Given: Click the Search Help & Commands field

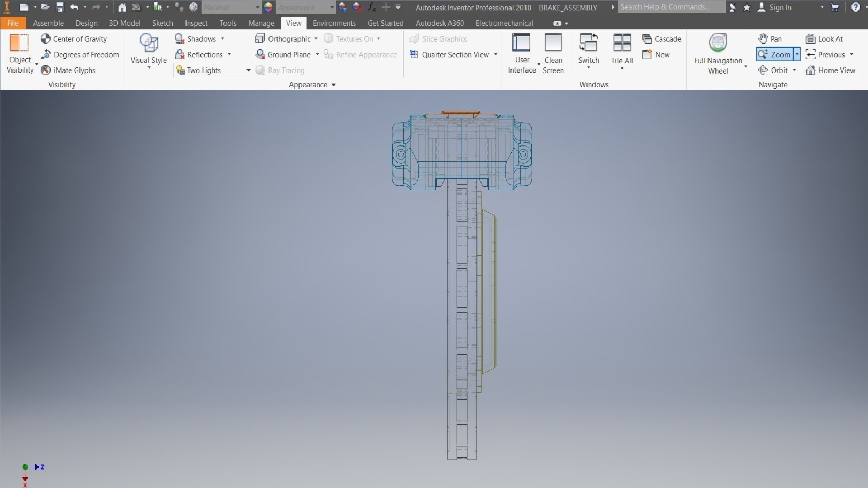Looking at the screenshot, I should point(671,7).
